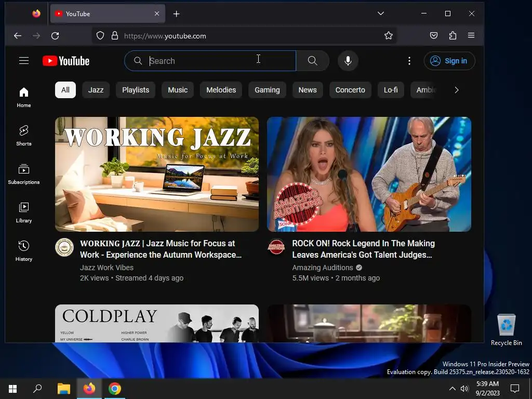The width and height of the screenshot is (532, 399).
Task: Open Shorts in the sidebar
Action: click(x=24, y=136)
